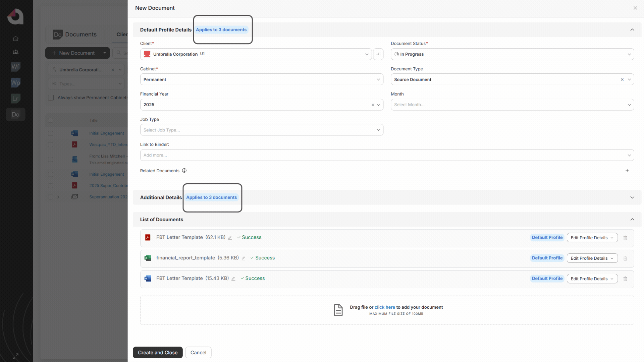Switch to the Clients tab in background
Screen dimensions: 644x362
(x=122, y=35)
